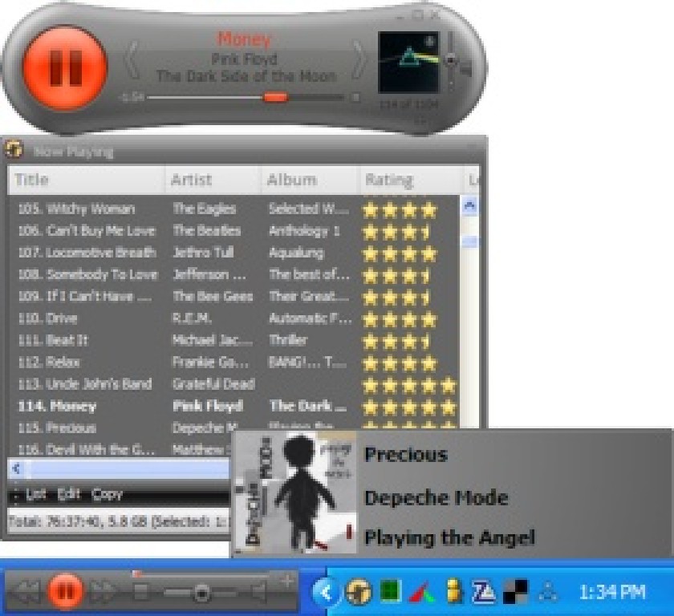This screenshot has width=674, height=616.
Task: Select track 111. Beat It
Action: pos(53,340)
